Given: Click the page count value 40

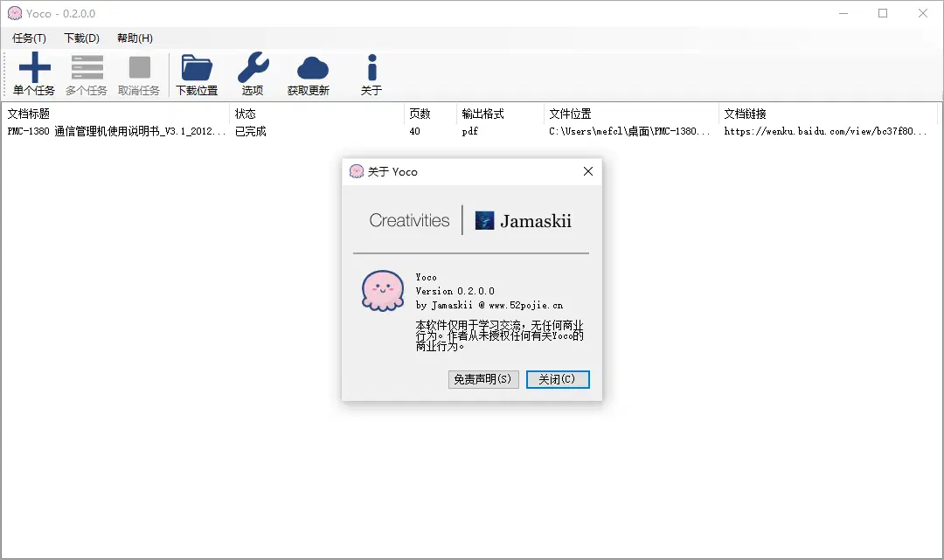Looking at the screenshot, I should pos(415,131).
